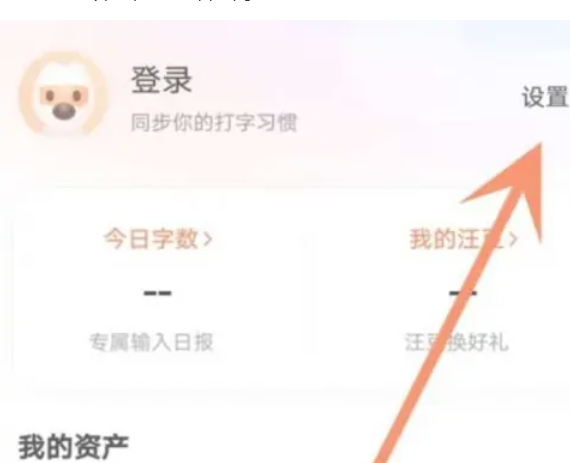Click the dog's white fur tuft on its head

[64, 75]
